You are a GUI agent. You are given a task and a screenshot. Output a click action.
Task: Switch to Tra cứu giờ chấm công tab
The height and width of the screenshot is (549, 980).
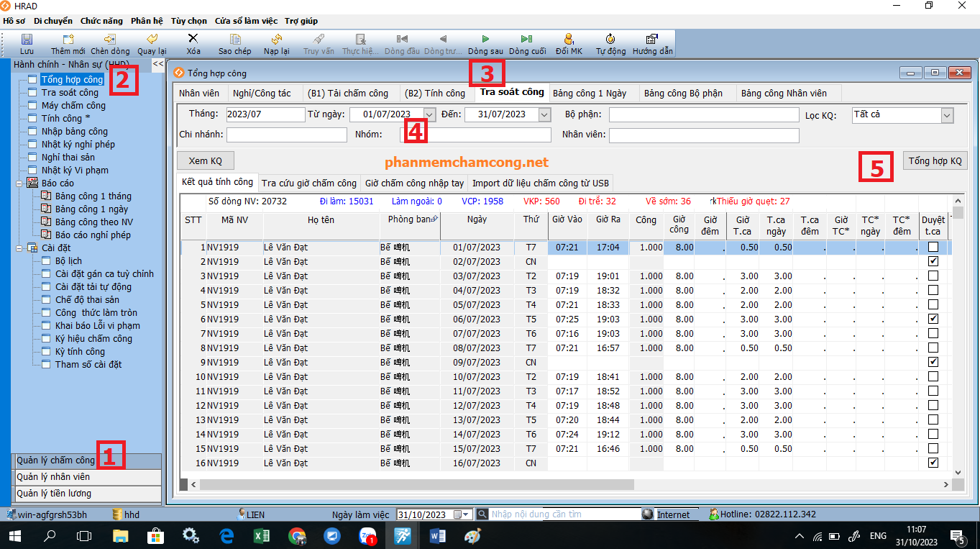click(x=309, y=183)
